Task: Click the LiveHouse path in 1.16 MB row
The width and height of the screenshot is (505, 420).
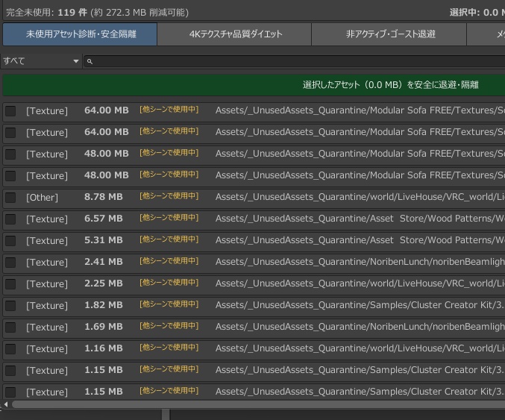Action: [x=360, y=348]
